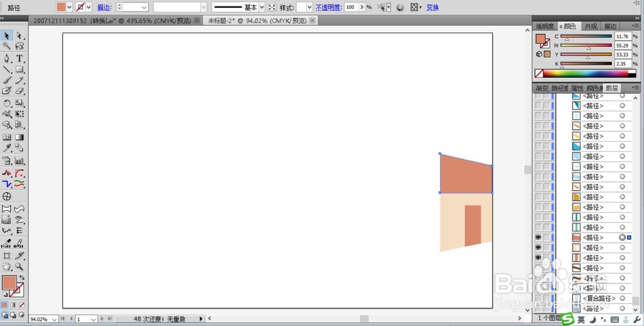644x326 pixels.
Task: Go to first artboard button
Action: pos(63,319)
